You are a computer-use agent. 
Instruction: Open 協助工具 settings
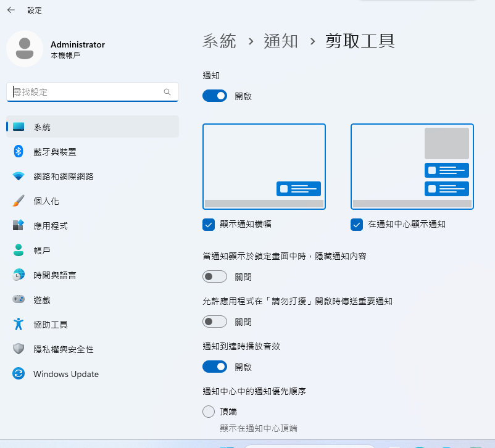point(93,324)
